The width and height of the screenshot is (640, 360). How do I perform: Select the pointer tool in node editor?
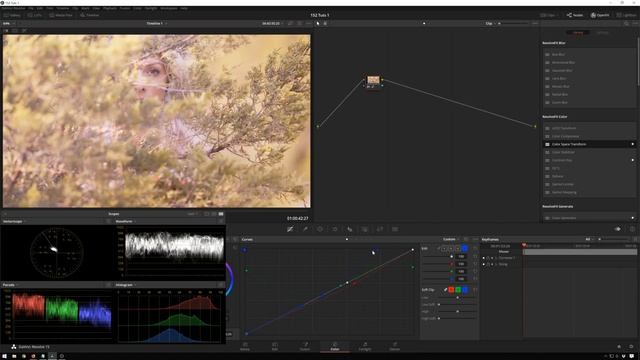pyautogui.click(x=318, y=24)
